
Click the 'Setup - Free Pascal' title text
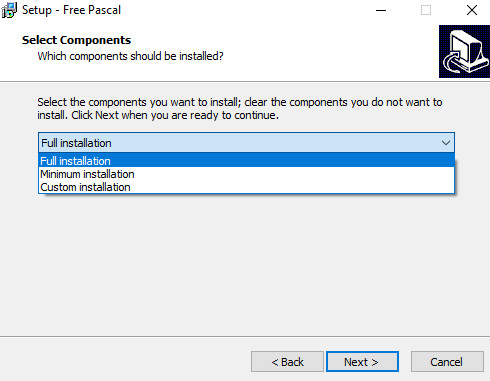point(71,10)
